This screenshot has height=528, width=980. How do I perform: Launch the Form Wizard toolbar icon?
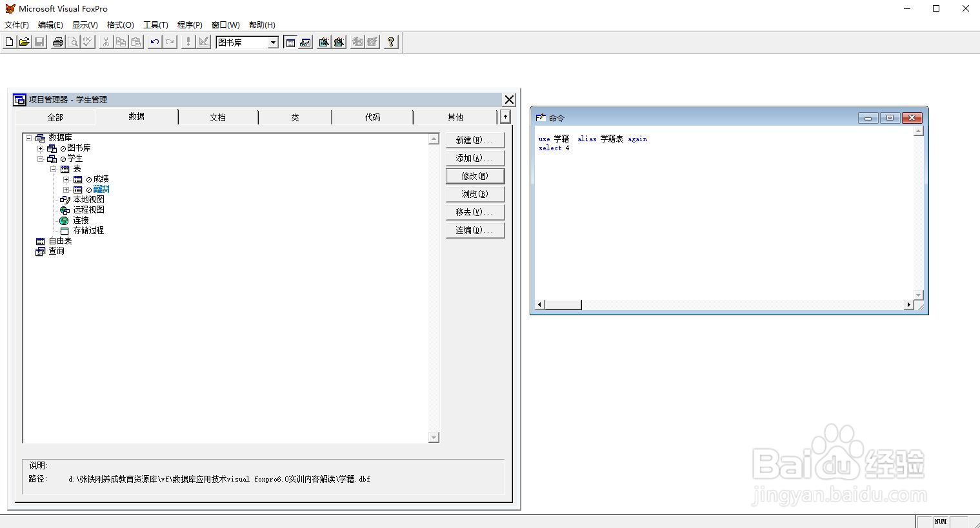324,42
